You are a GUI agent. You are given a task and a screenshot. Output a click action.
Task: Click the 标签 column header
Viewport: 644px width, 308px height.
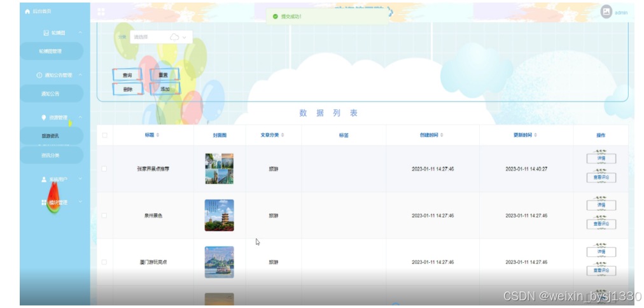pyautogui.click(x=344, y=135)
